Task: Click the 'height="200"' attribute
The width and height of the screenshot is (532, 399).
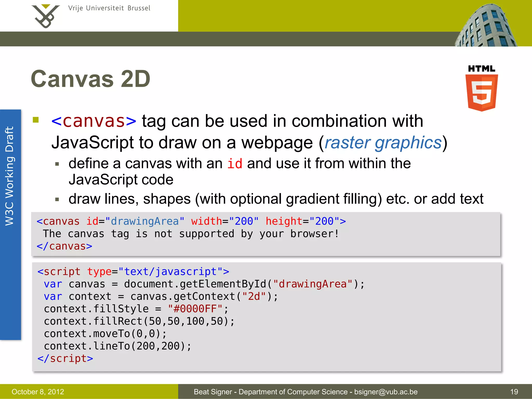Action: pos(303,221)
